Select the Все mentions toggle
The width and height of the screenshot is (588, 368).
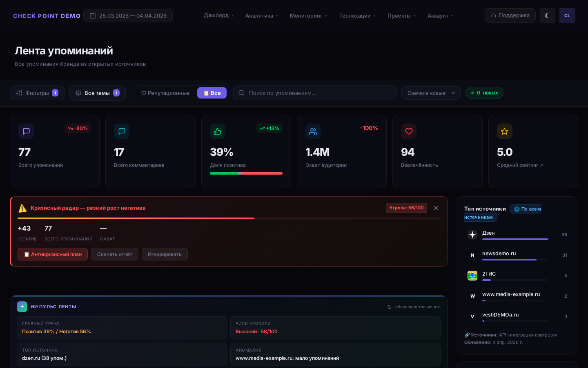click(212, 93)
